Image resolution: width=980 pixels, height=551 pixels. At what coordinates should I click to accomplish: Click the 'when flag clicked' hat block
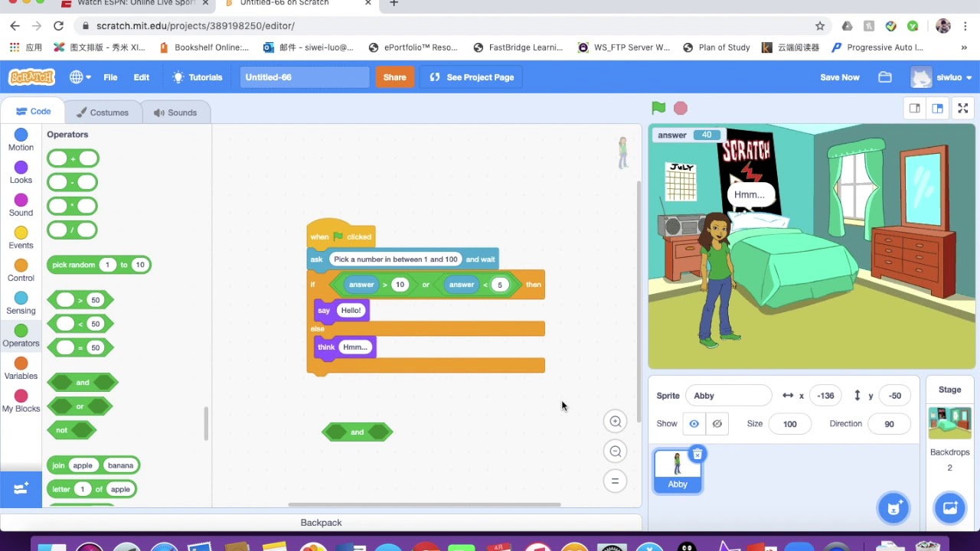coord(341,236)
